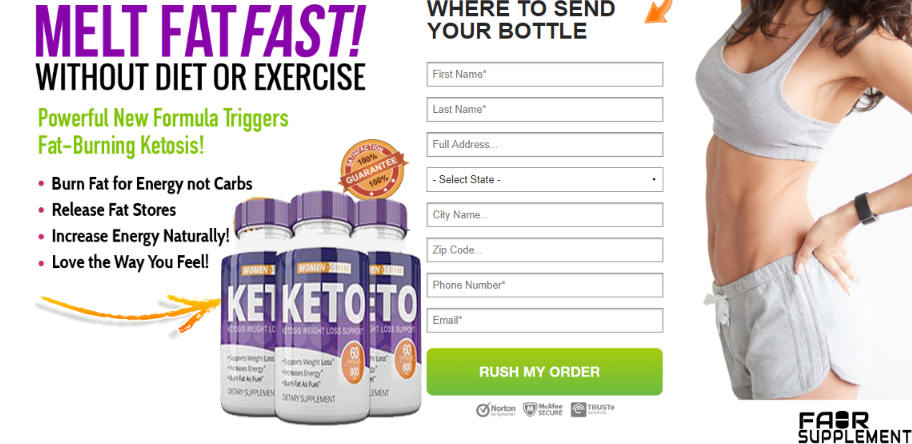Open the Select State dropdown
Viewport: 912px width, 444px height.
click(544, 180)
